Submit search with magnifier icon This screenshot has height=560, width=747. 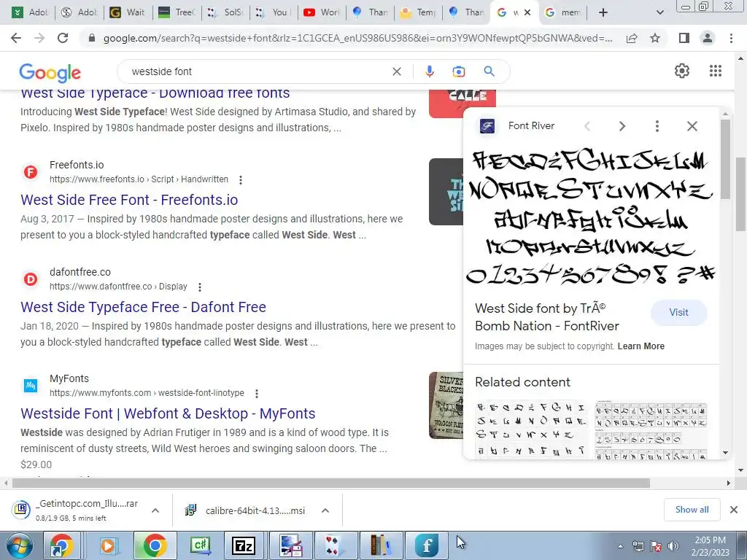click(x=489, y=71)
